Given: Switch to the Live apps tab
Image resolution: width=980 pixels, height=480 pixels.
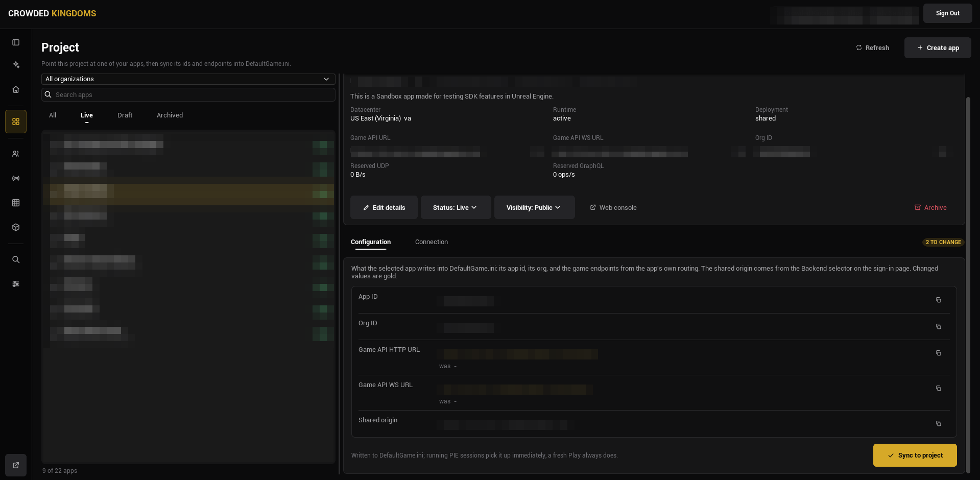Looking at the screenshot, I should 87,115.
